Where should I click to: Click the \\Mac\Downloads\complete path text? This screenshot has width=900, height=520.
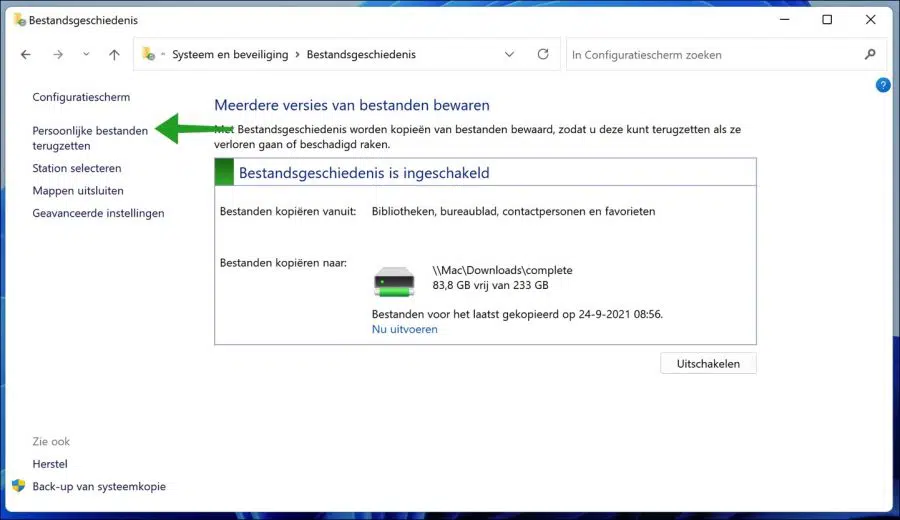coord(502,270)
